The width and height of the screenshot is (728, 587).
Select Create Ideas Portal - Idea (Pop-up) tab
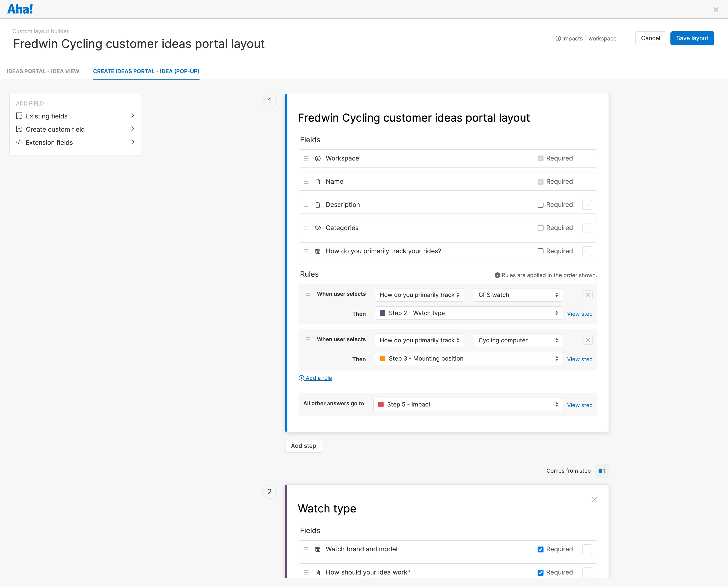click(146, 71)
